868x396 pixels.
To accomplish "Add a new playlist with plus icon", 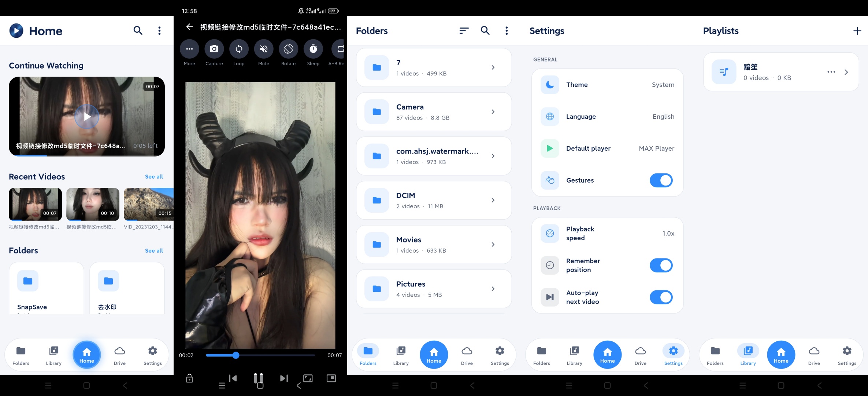I will coord(857,31).
